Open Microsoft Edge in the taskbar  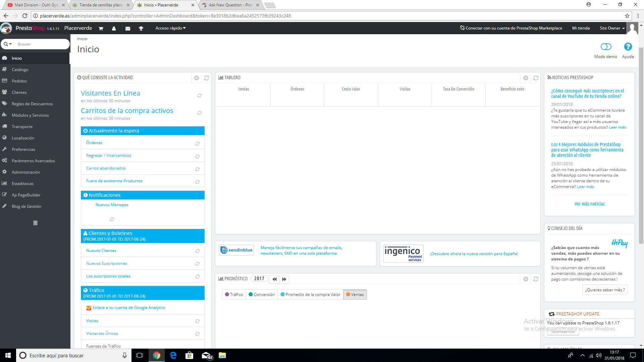point(173,355)
